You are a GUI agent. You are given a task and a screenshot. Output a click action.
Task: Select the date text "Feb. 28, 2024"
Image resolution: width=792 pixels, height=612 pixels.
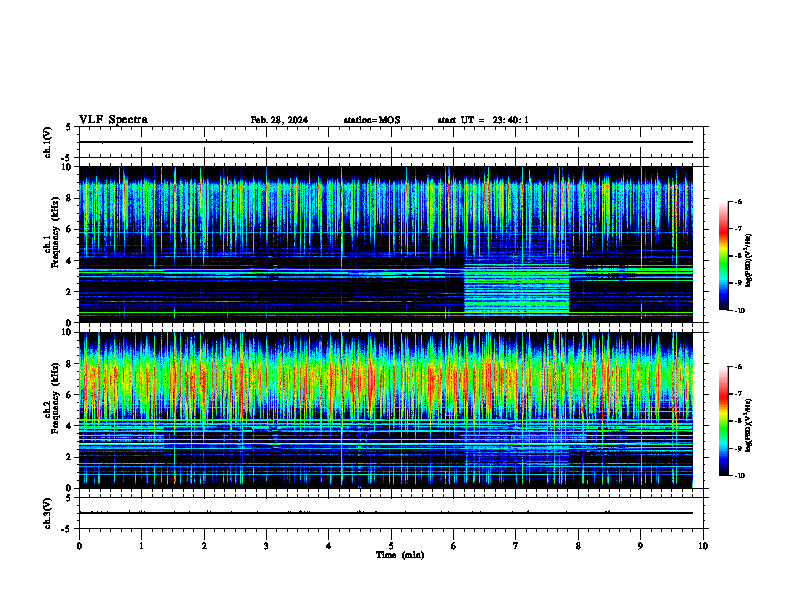tap(279, 120)
